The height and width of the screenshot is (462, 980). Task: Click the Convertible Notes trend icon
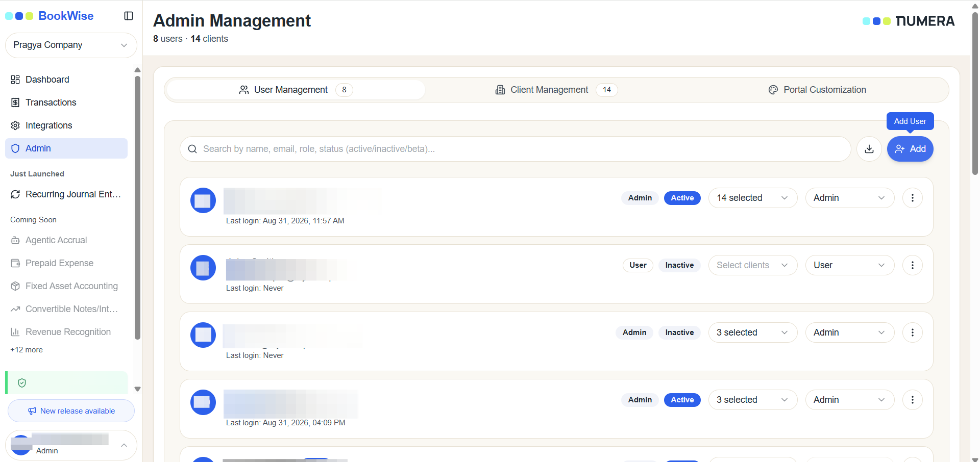pos(15,309)
